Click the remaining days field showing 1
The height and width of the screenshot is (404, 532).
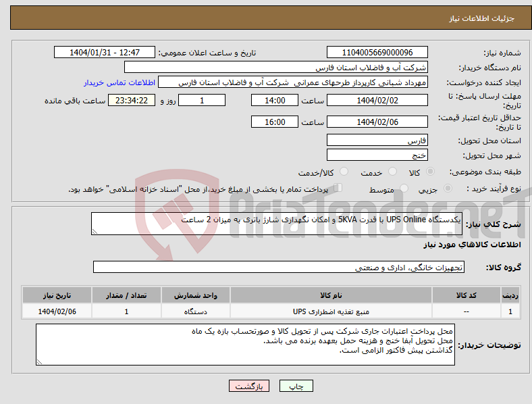tap(202, 100)
